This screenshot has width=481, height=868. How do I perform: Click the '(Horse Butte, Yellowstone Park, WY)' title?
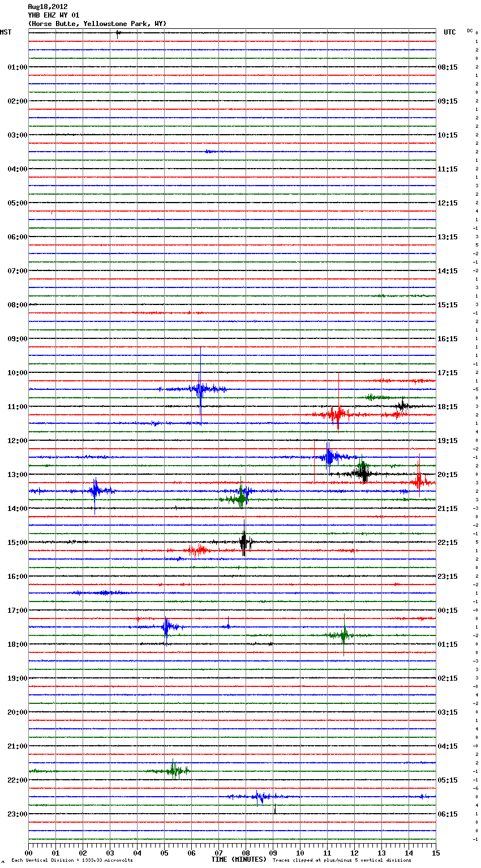pyautogui.click(x=97, y=24)
